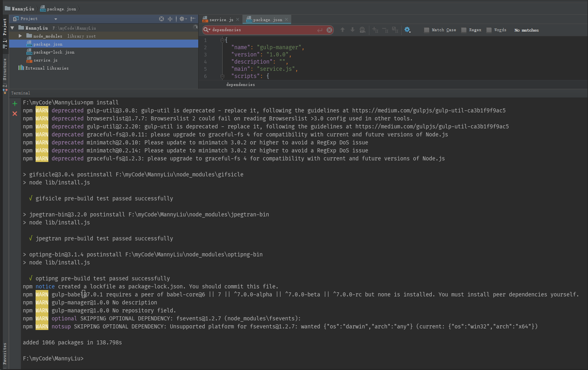588x370 pixels.
Task: Open search history magnifier dropdown
Action: pos(207,30)
